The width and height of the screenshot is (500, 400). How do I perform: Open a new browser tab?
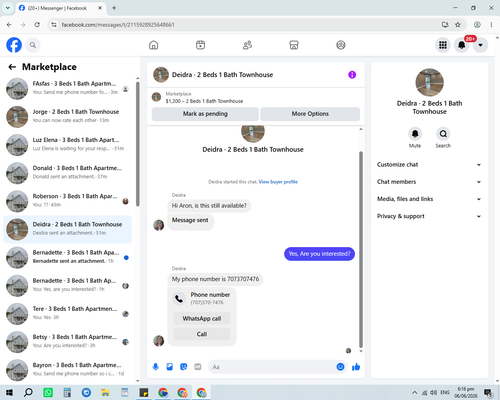pyautogui.click(x=114, y=8)
